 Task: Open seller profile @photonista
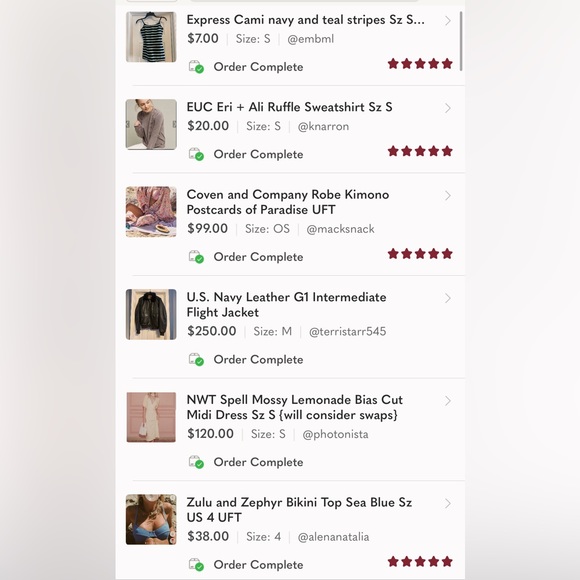(335, 434)
